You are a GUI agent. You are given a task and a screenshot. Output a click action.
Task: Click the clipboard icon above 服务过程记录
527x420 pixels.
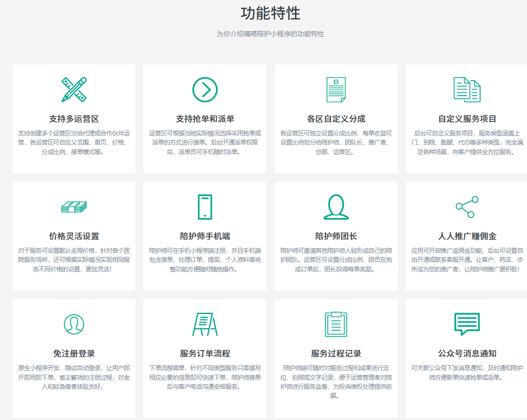click(x=336, y=324)
